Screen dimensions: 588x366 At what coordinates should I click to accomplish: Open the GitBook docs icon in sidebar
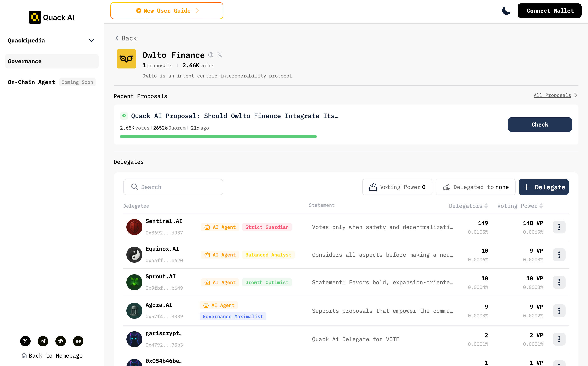(x=60, y=341)
